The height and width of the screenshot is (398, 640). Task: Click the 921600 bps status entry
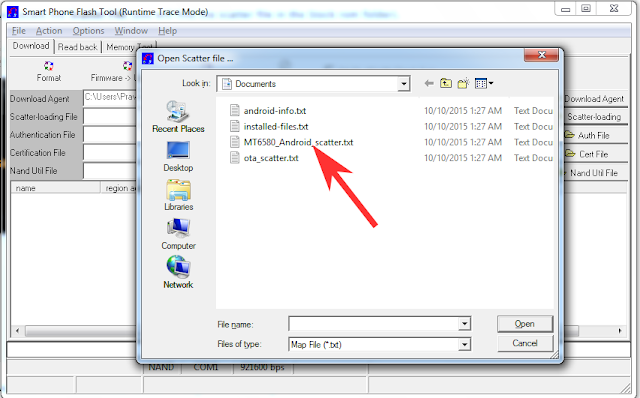click(262, 367)
